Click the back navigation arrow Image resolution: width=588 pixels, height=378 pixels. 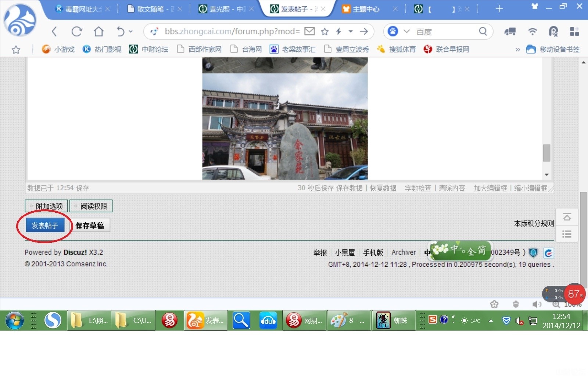tap(54, 32)
